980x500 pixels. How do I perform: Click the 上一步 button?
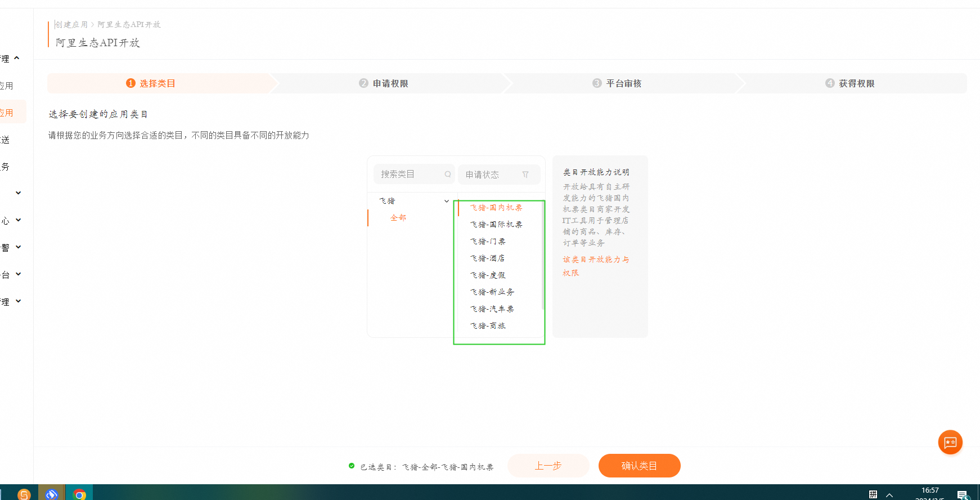[548, 466]
